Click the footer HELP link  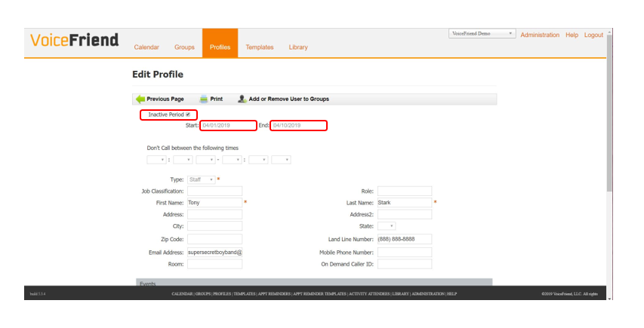pyautogui.click(x=451, y=294)
